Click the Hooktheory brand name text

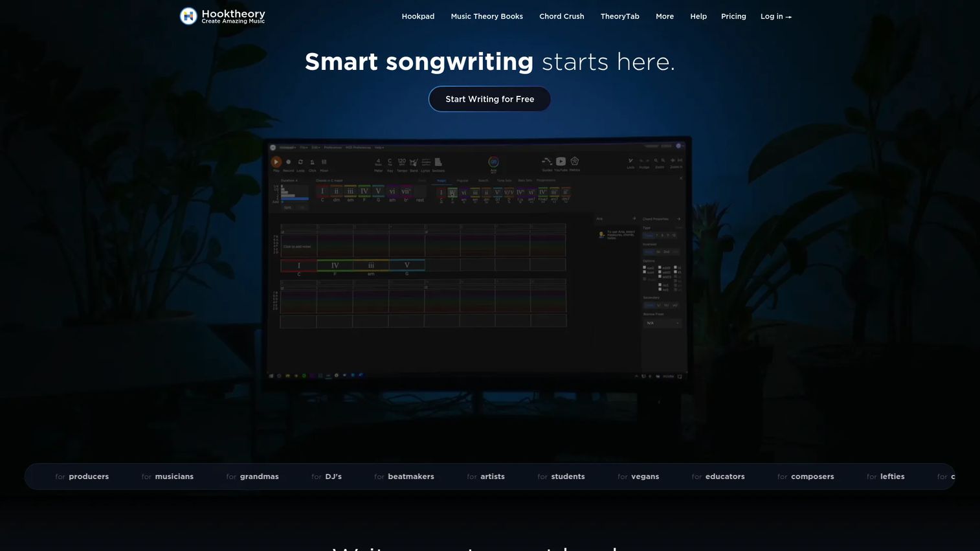point(233,14)
